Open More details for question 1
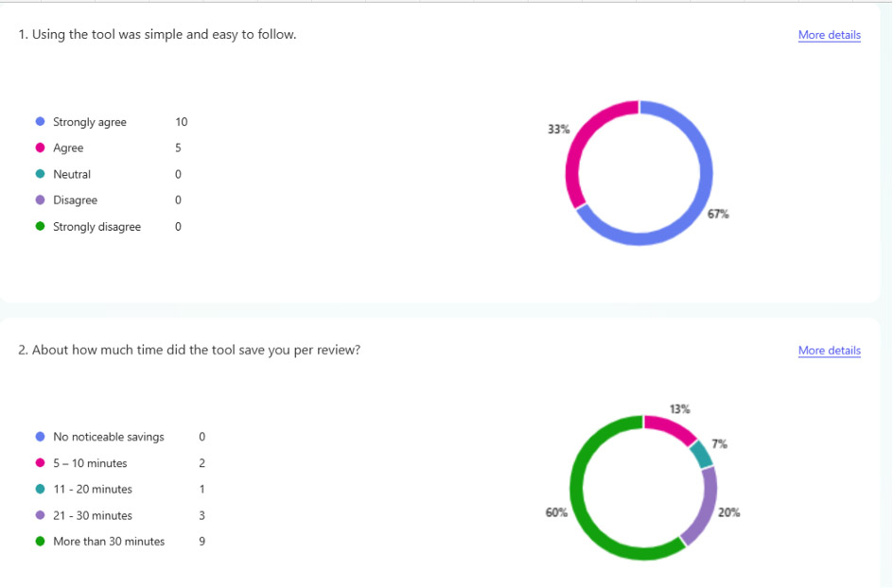The height and width of the screenshot is (588, 893). point(829,35)
